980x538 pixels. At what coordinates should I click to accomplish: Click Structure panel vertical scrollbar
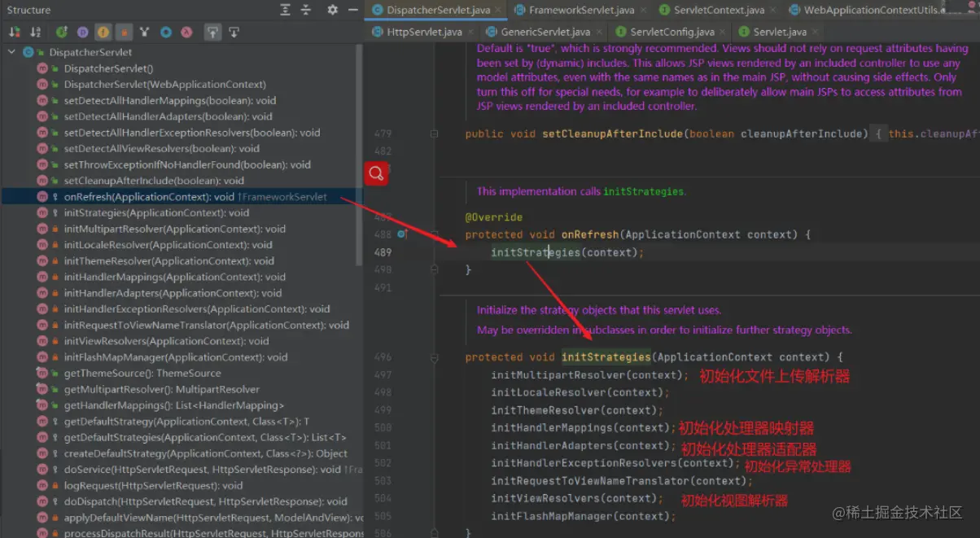tap(360, 155)
